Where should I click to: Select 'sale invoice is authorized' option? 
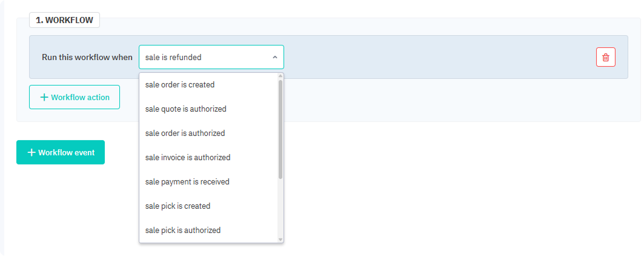click(x=188, y=157)
